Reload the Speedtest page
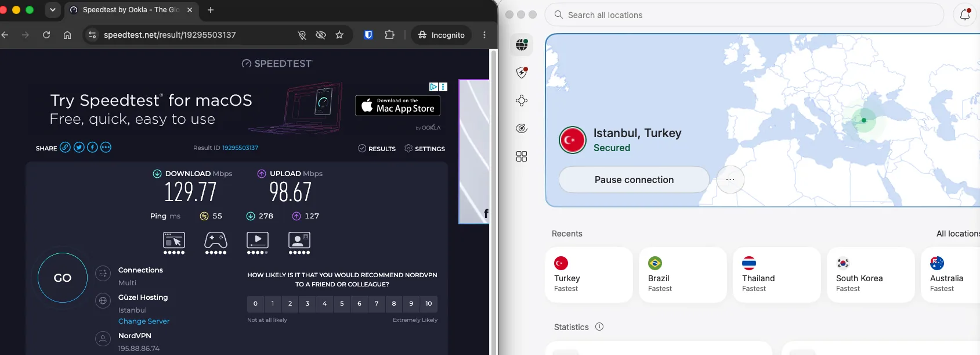The height and width of the screenshot is (355, 980). pyautogui.click(x=46, y=35)
